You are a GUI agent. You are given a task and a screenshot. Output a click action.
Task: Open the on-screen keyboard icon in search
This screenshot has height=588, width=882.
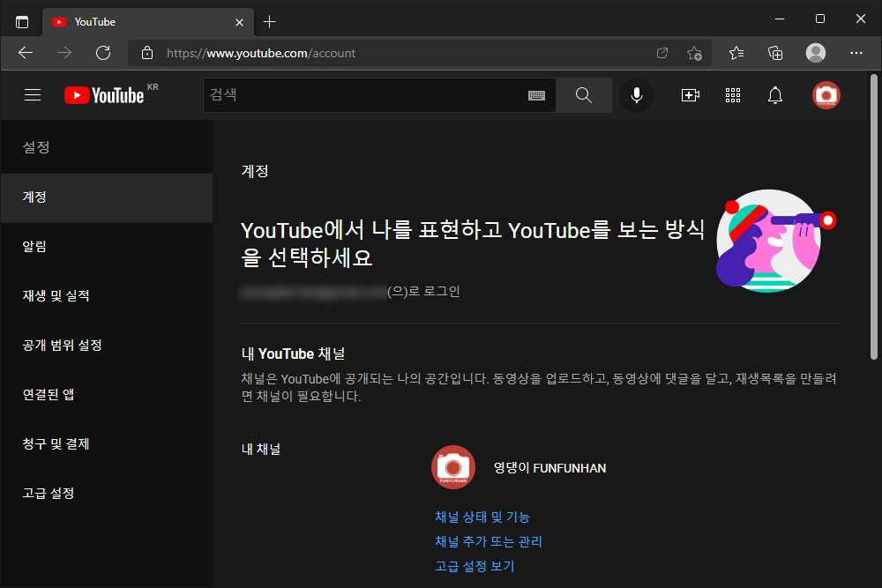point(536,95)
